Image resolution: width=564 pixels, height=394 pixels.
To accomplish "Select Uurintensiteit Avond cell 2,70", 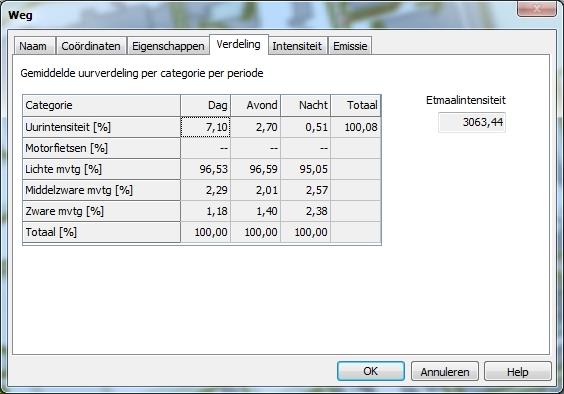I will pyautogui.click(x=256, y=127).
